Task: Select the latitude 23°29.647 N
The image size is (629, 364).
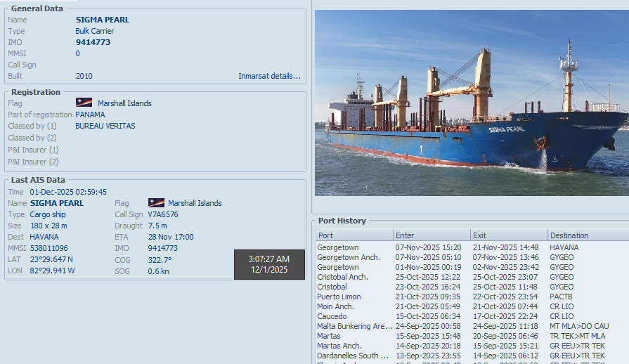Action: click(x=51, y=259)
